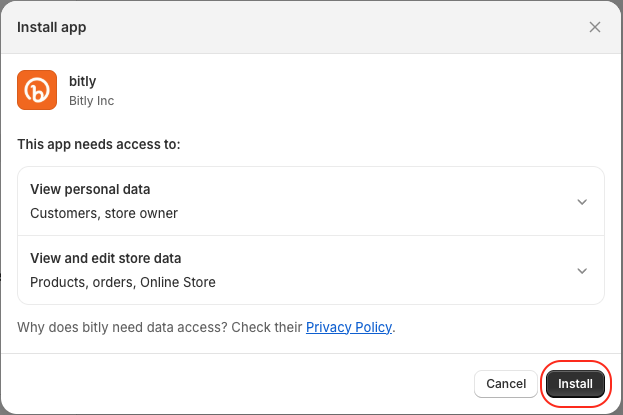Screen dimensions: 623x415
Task: Click the 'Customers, store owner' text
Action: 104,213
